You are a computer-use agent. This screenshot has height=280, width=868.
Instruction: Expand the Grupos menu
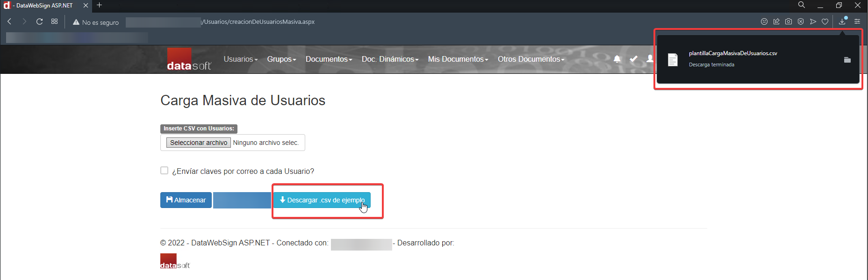click(x=281, y=59)
